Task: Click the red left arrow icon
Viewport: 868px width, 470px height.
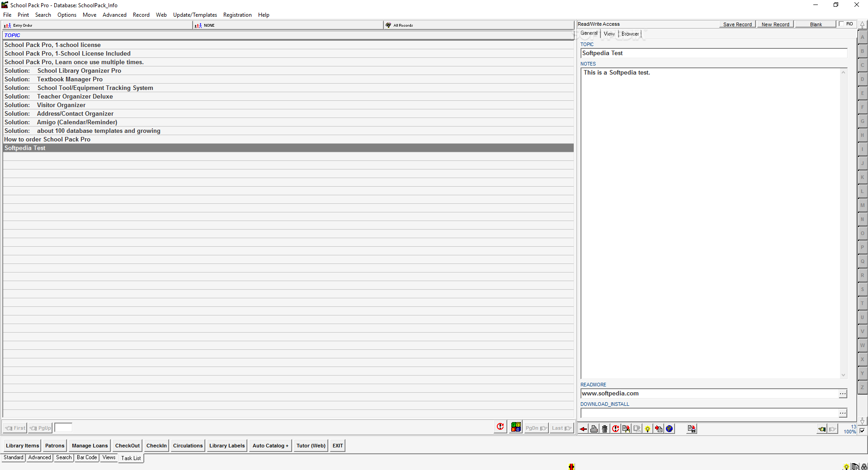Action: (x=584, y=429)
